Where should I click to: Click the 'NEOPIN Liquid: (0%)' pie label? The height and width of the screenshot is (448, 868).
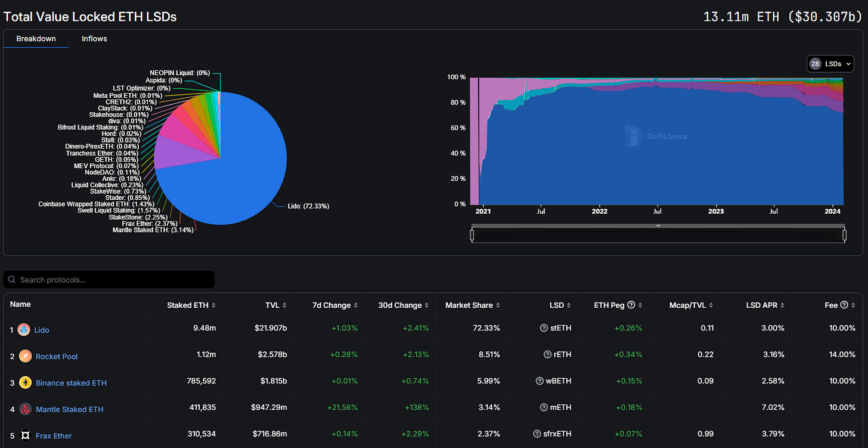click(x=179, y=73)
